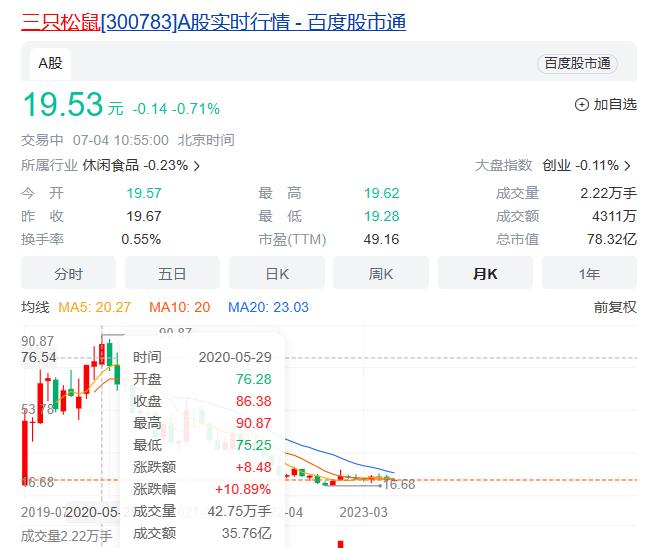Switch to the 周K chart tab
Viewport: 657px width, 548px height.
click(381, 274)
